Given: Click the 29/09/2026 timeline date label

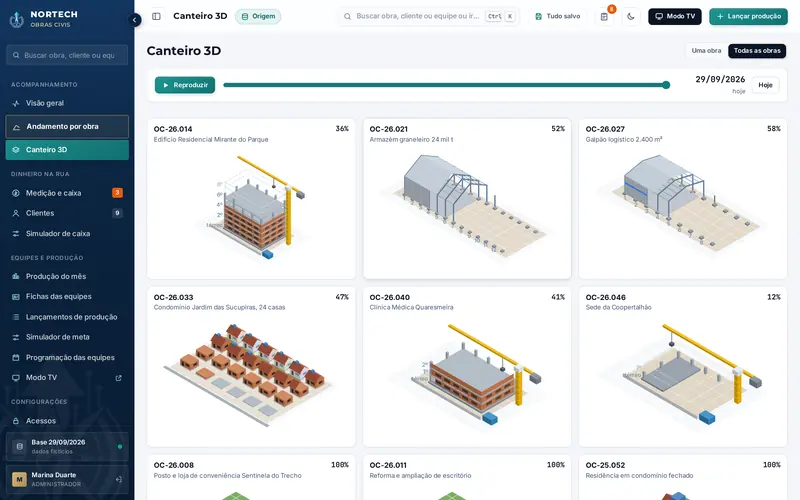Looking at the screenshot, I should click(720, 80).
